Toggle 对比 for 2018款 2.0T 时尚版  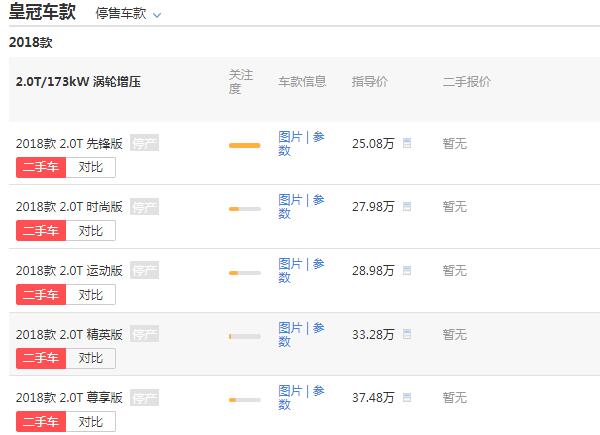tap(91, 231)
